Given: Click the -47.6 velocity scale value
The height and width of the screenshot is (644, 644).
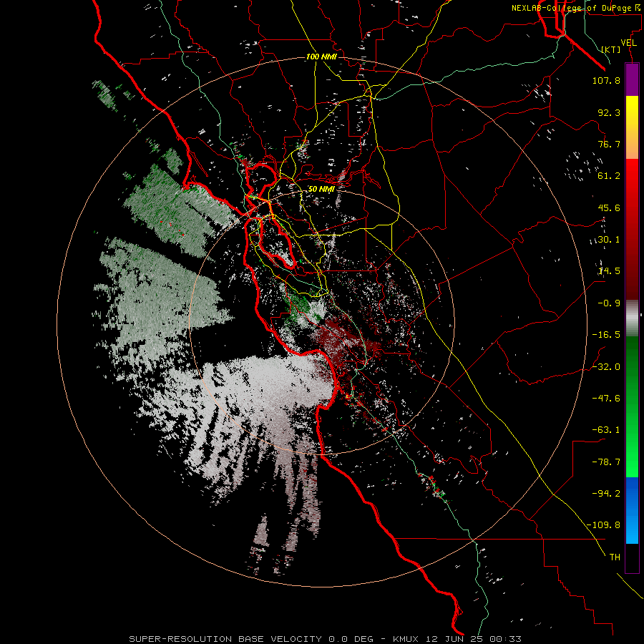Looking at the screenshot, I should [x=606, y=399].
